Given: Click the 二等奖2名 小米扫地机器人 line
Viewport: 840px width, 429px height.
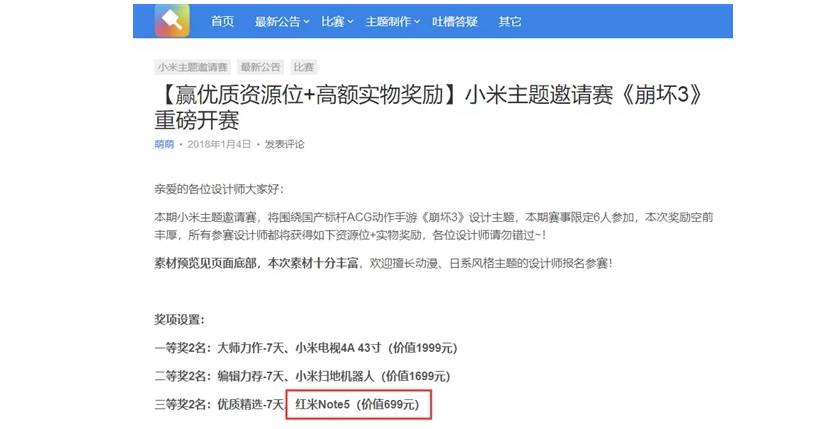Looking at the screenshot, I should (x=302, y=376).
